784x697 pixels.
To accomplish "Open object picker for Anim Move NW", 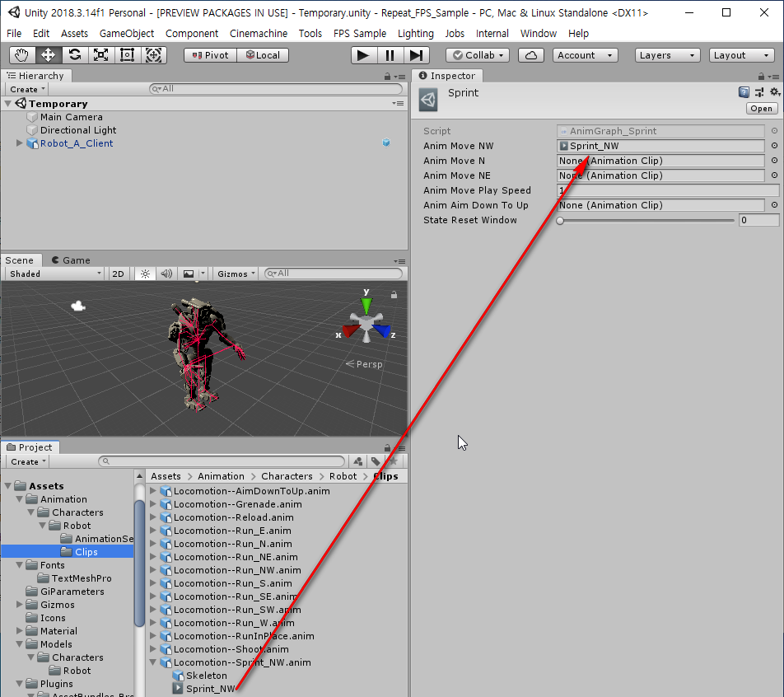I will pos(774,146).
